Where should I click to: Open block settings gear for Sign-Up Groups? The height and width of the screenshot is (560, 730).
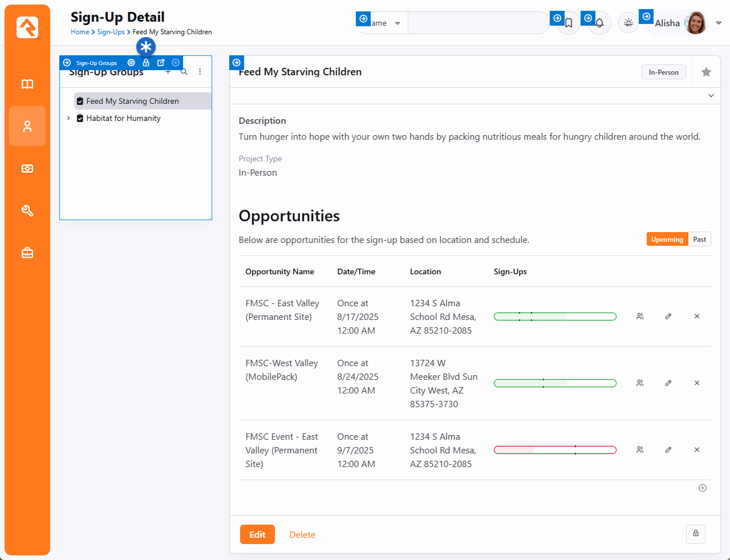tap(131, 63)
